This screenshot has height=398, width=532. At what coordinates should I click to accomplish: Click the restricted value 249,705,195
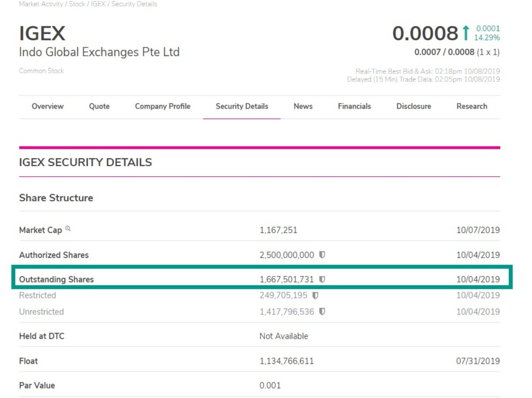pyautogui.click(x=283, y=295)
